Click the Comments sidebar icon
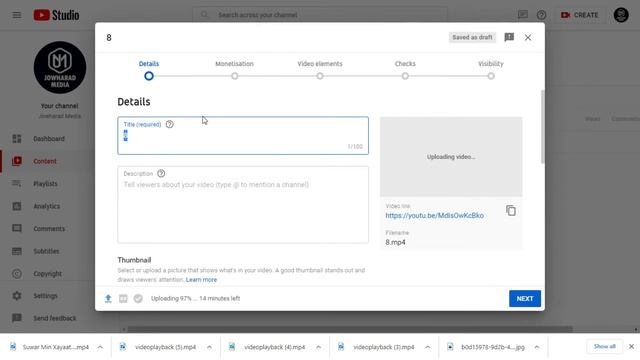Viewport: 640px width, 360px height. pos(17,229)
